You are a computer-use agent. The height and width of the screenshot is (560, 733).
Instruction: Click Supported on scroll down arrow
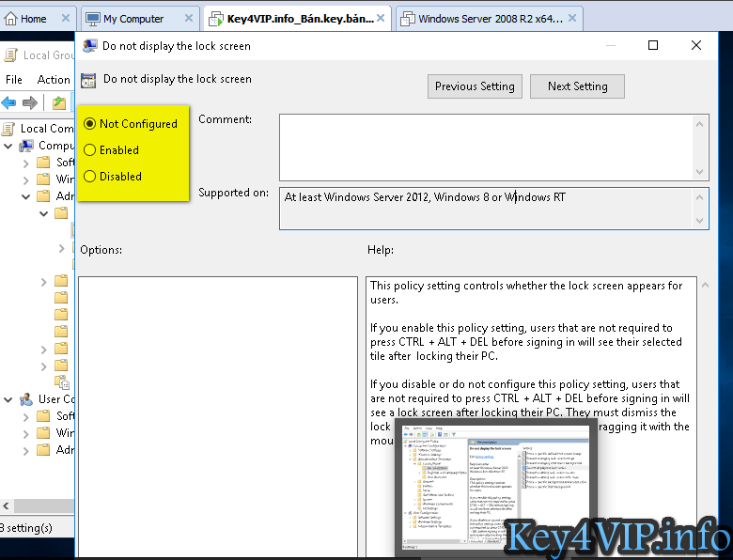pos(700,220)
